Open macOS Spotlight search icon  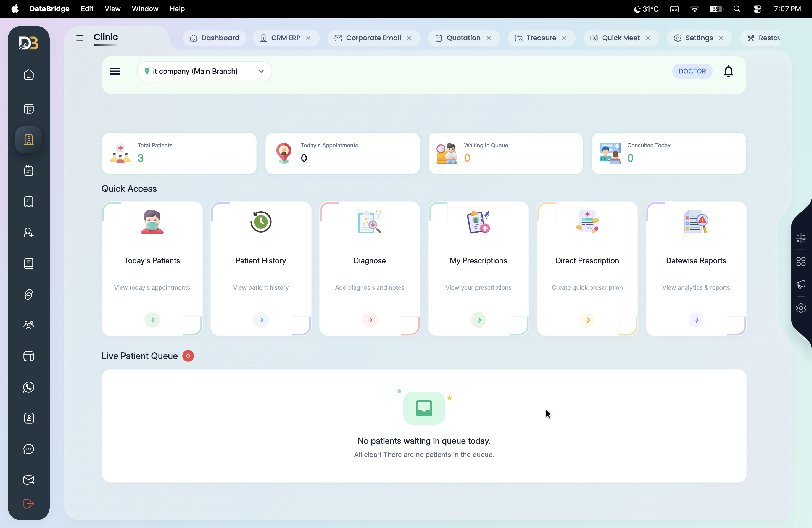(x=737, y=9)
